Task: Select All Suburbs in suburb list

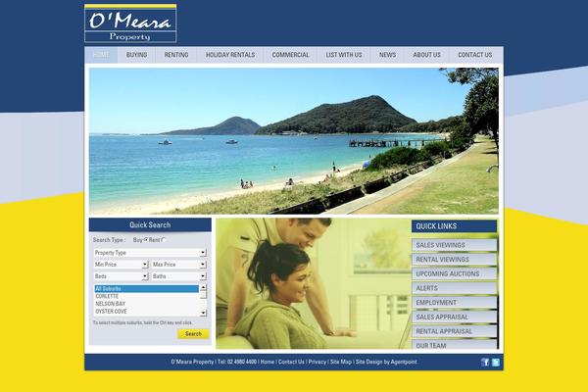Action: pyautogui.click(x=147, y=289)
